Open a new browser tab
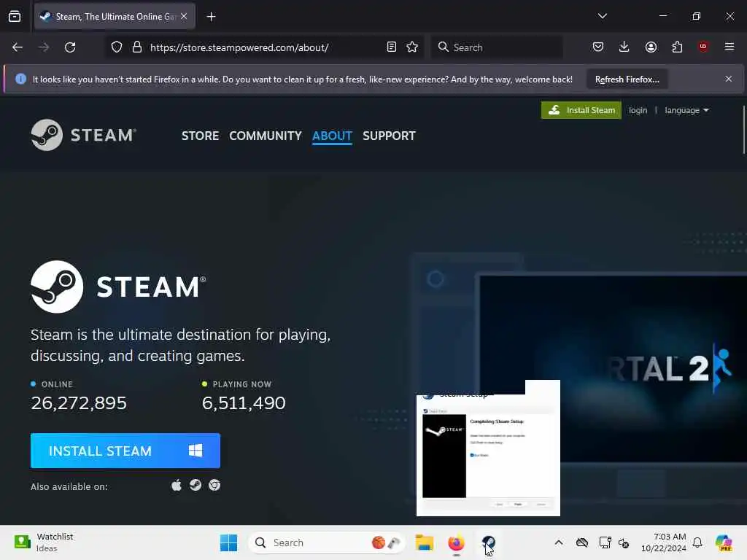This screenshot has width=747, height=560. pos(211,17)
